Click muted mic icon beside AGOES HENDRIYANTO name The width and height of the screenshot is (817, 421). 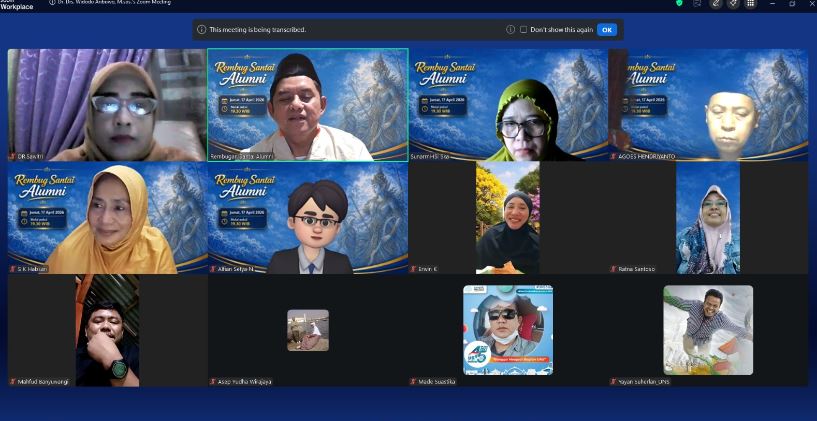tap(613, 156)
